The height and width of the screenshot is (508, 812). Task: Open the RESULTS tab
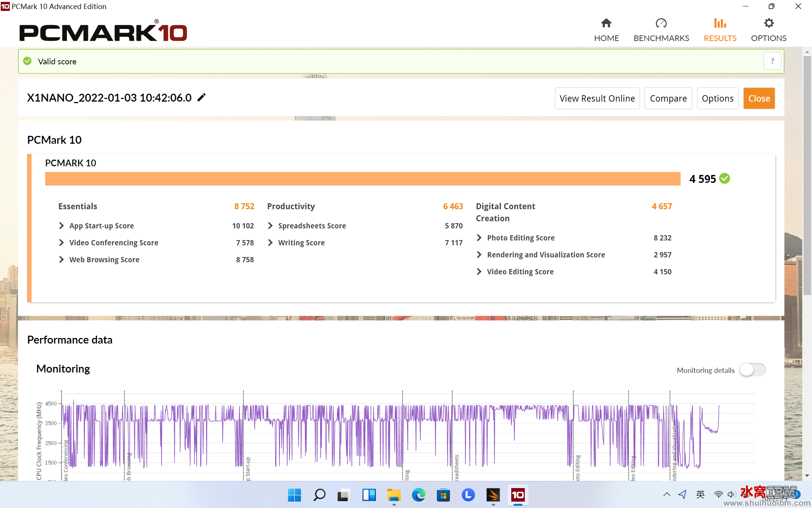720,30
